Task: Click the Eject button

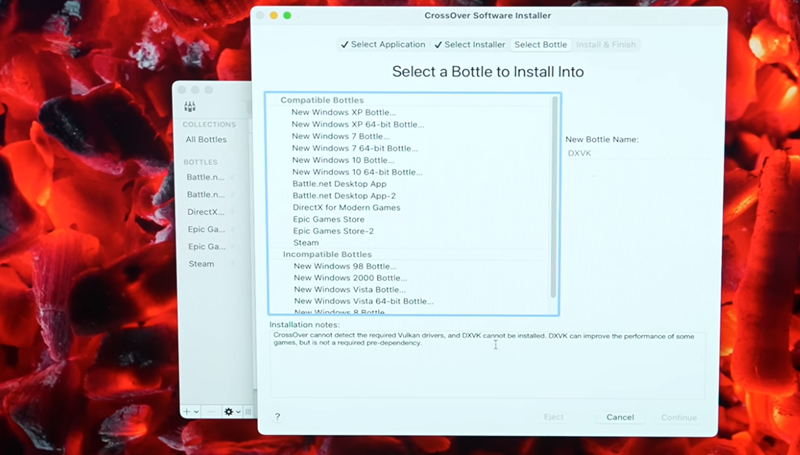Action: (554, 417)
